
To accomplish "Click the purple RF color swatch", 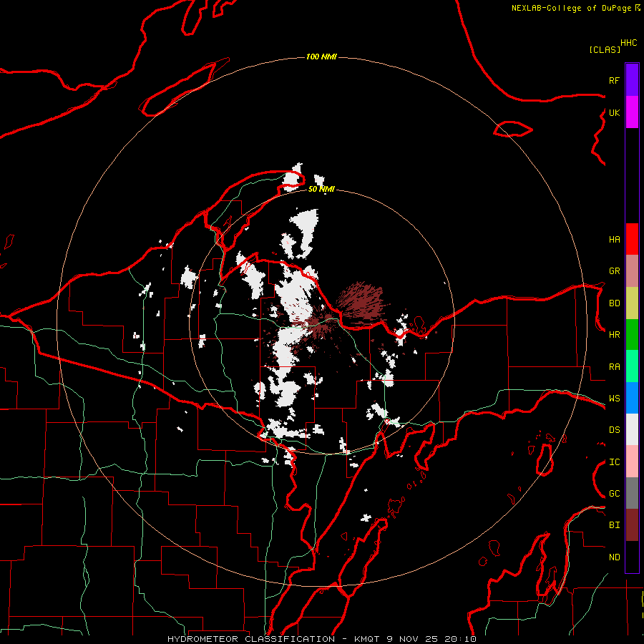I will pyautogui.click(x=632, y=80).
